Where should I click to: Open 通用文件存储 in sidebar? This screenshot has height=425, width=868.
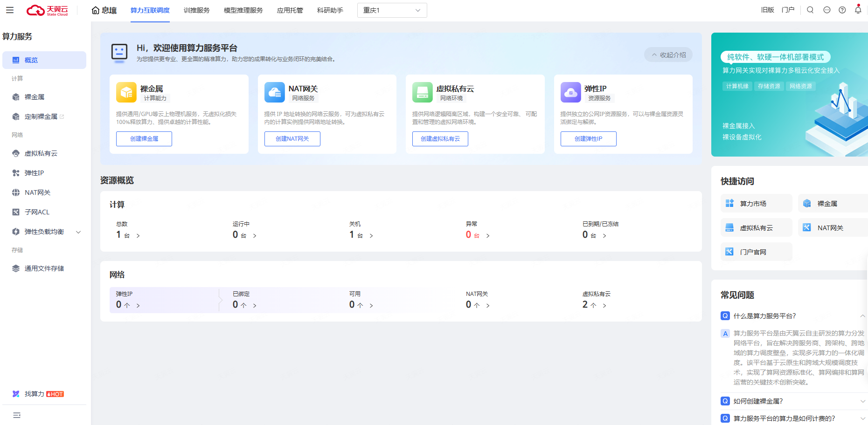tap(44, 268)
